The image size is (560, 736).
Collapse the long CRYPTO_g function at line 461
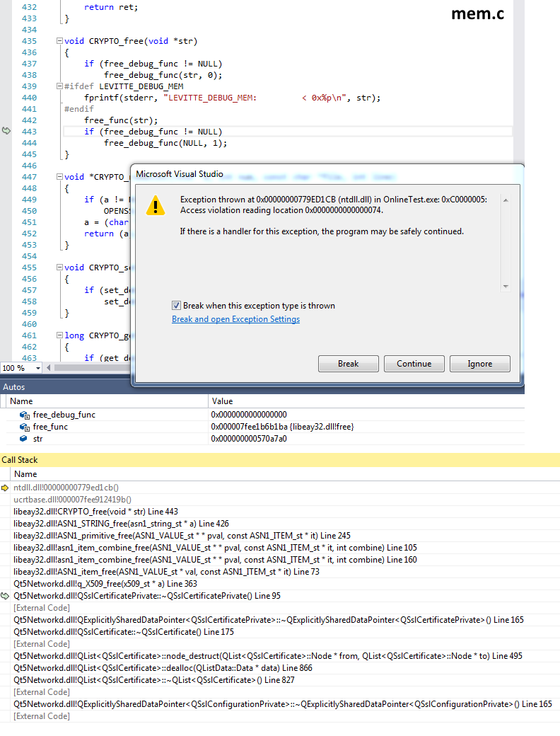pos(59,335)
